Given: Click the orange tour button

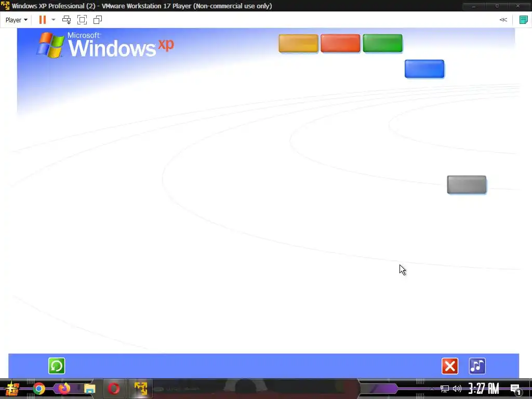Looking at the screenshot, I should 299,44.
